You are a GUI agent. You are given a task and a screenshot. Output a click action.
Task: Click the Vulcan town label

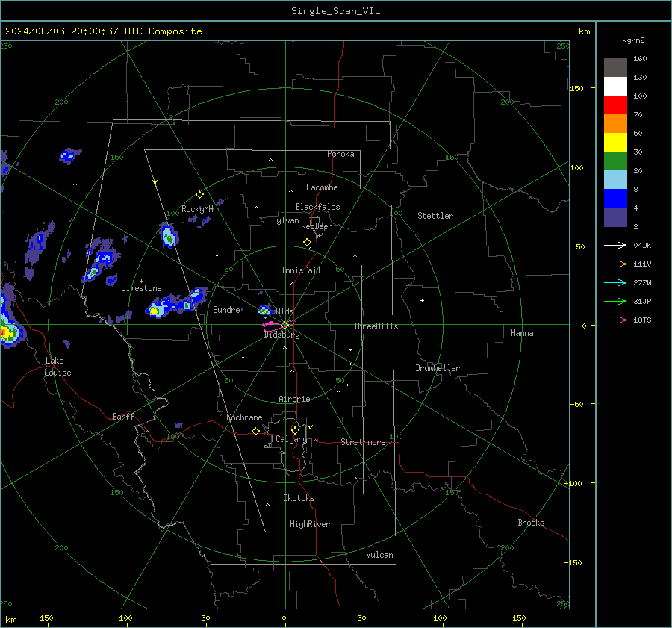point(379,555)
